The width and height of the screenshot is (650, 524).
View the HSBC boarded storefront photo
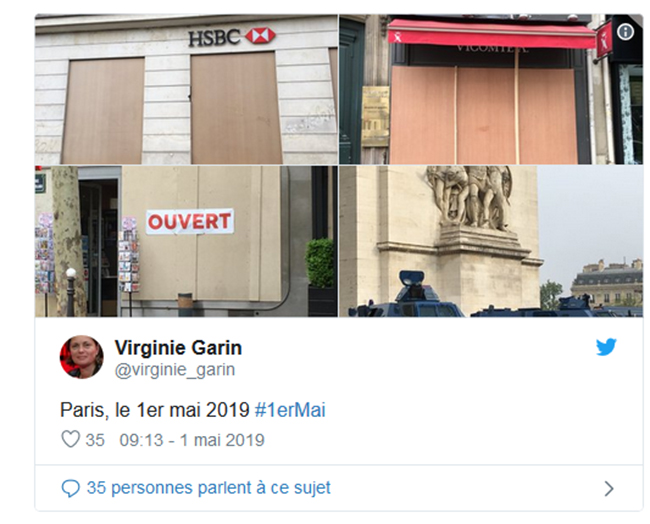186,89
